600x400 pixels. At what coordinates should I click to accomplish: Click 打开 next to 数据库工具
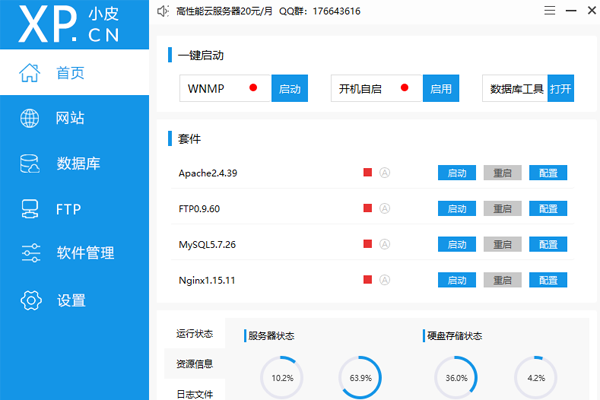coord(560,88)
